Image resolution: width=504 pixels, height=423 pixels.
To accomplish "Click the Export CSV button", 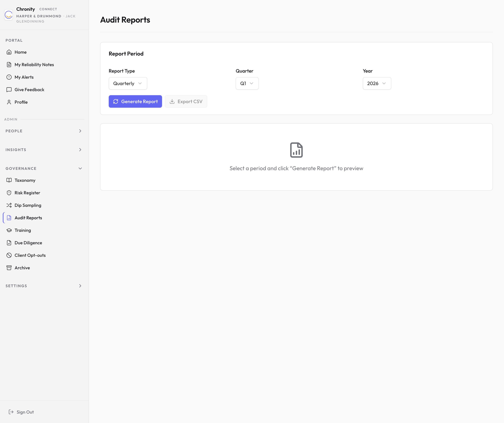I will coord(186,101).
